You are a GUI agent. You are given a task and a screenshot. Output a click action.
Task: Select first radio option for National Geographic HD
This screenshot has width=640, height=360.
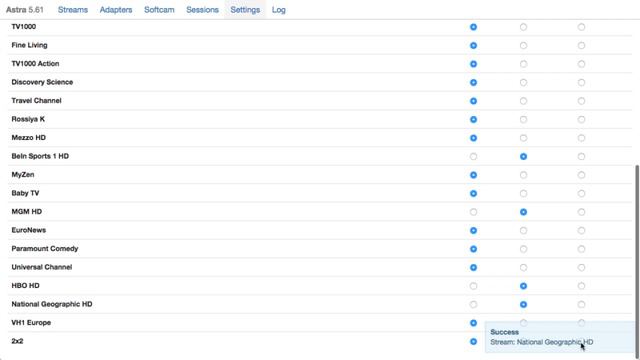(473, 304)
